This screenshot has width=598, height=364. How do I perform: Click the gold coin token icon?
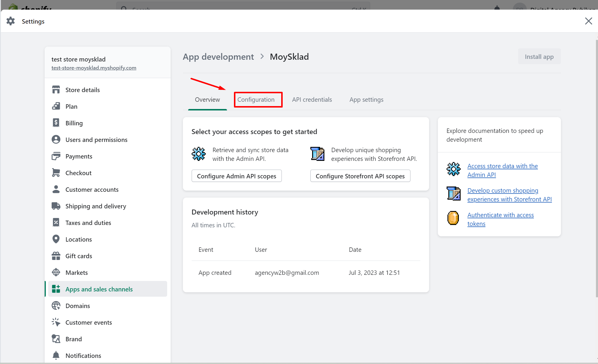(x=453, y=218)
